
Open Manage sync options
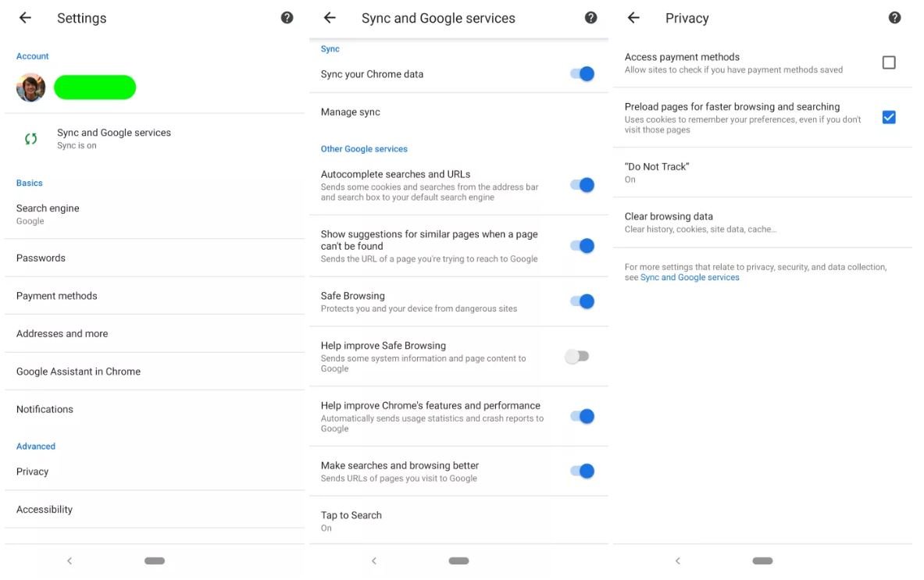point(351,112)
